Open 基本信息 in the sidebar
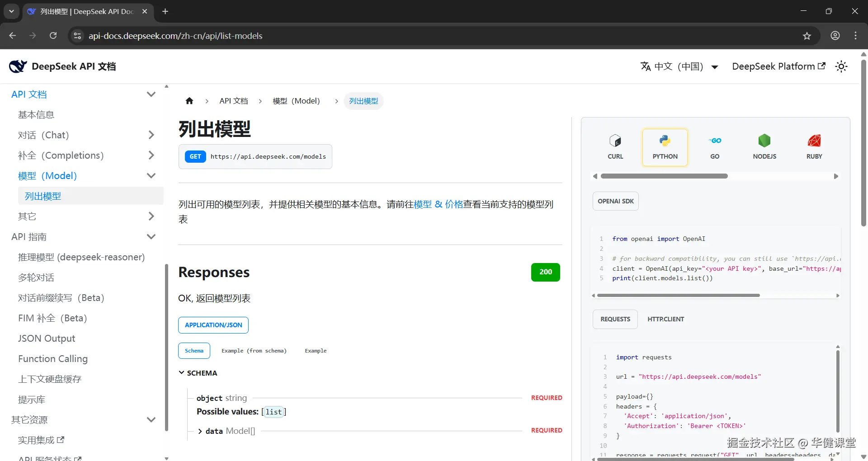 tap(36, 115)
